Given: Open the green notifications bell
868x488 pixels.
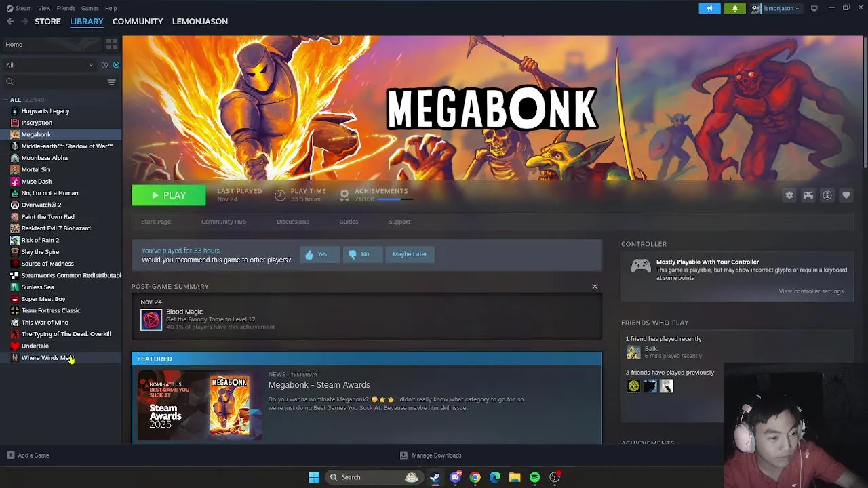Looking at the screenshot, I should [735, 8].
